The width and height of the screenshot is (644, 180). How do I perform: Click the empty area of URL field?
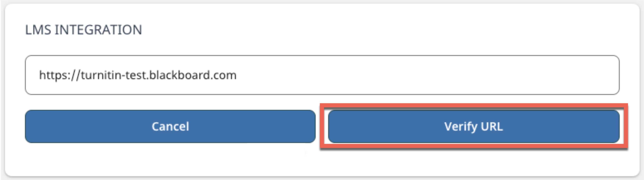click(425, 75)
